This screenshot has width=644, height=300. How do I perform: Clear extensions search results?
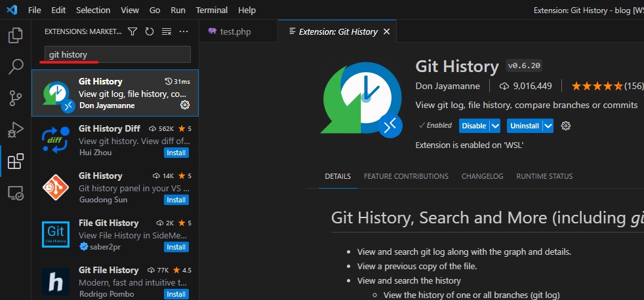coord(167,31)
